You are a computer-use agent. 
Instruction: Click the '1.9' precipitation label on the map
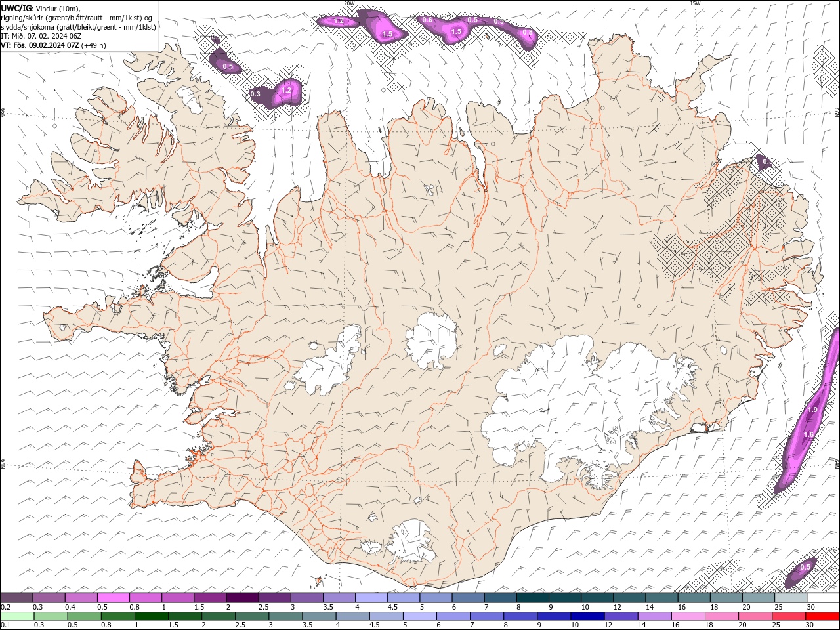point(812,410)
